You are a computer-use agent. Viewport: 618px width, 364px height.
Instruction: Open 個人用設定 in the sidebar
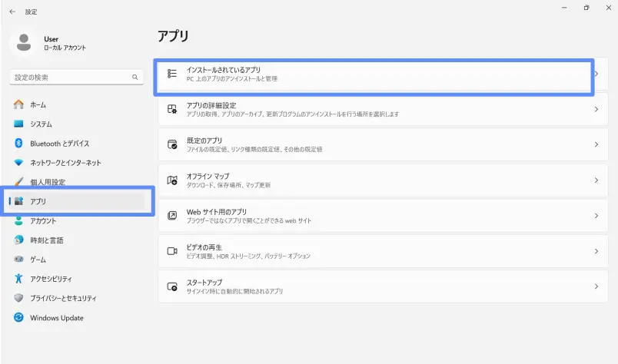click(x=77, y=181)
